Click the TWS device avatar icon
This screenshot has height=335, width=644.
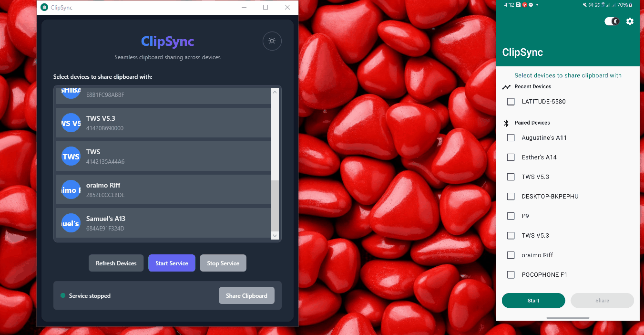click(x=71, y=156)
